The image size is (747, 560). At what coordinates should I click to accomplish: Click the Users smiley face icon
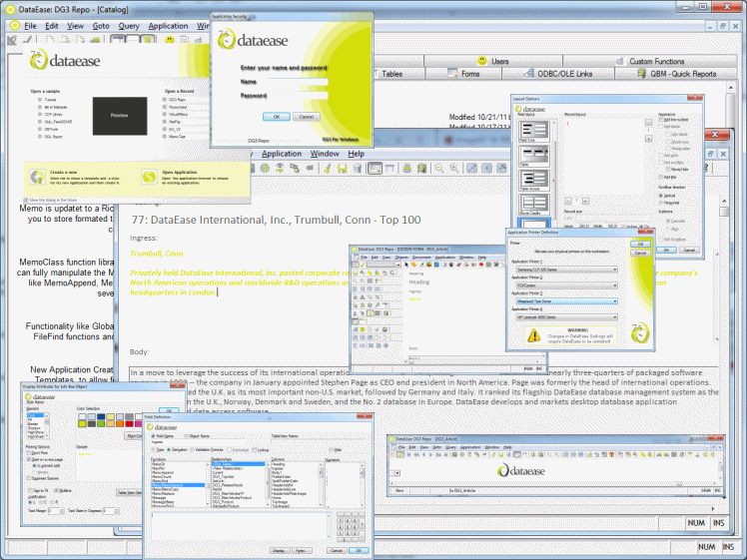(482, 61)
